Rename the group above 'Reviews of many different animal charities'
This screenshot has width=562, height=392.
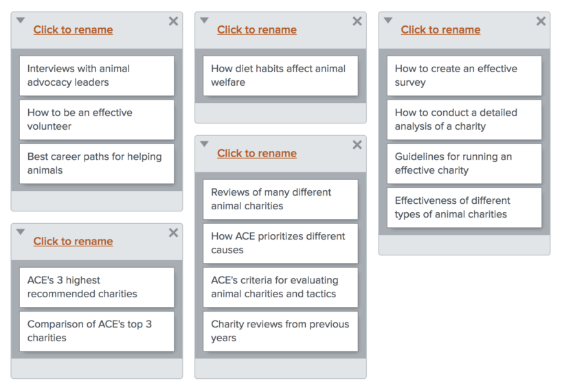257,153
